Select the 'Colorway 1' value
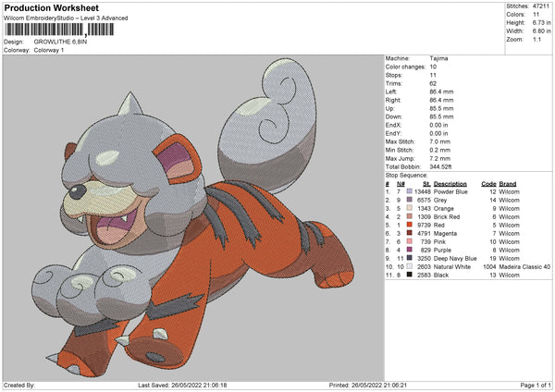Viewport: 555px width, 392px height. 49,50
